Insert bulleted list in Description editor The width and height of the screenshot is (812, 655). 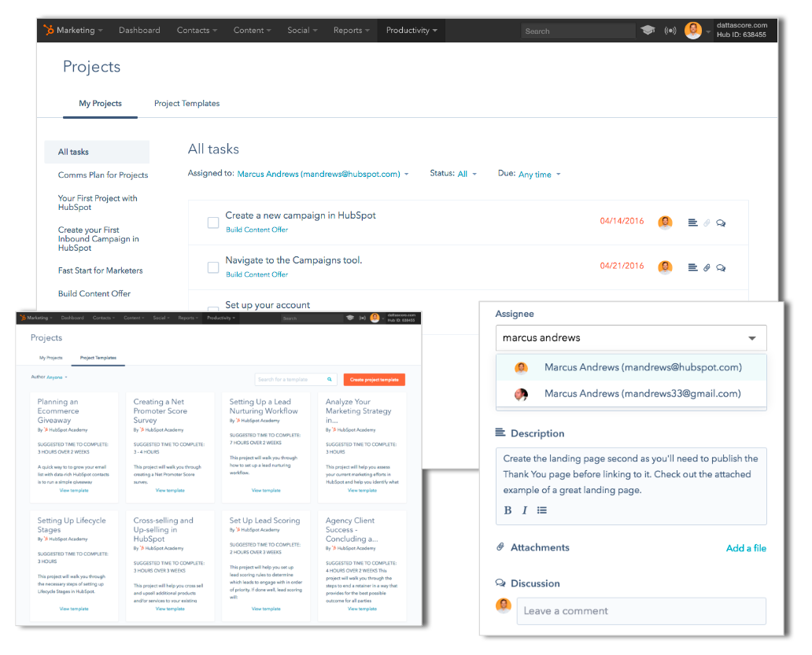point(541,510)
